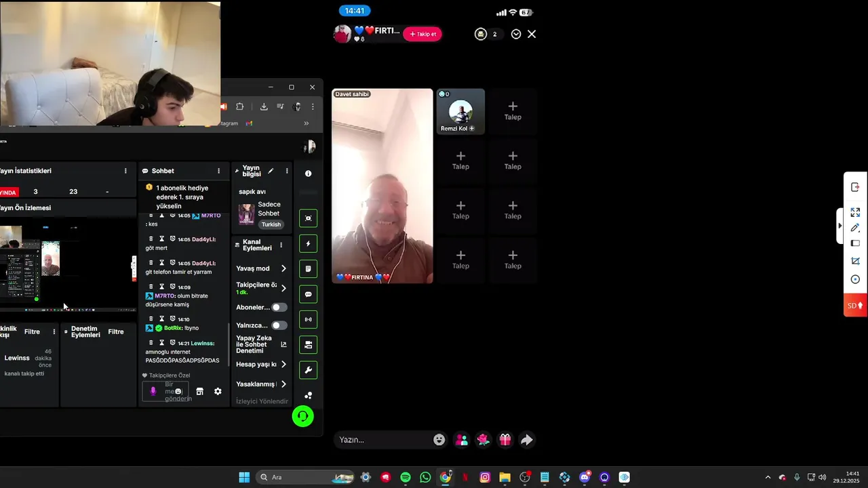Select the pencil draw tool on mirror toolbar
Image resolution: width=868 pixels, height=488 pixels.
855,228
